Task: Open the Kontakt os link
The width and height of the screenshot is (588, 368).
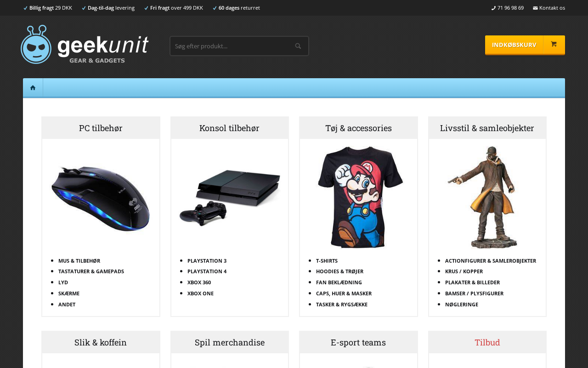Action: click(x=552, y=8)
